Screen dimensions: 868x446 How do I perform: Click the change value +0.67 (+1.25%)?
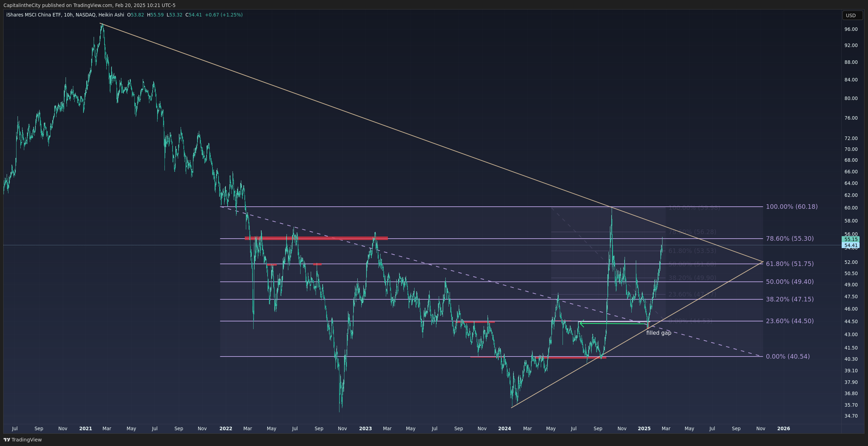point(224,15)
